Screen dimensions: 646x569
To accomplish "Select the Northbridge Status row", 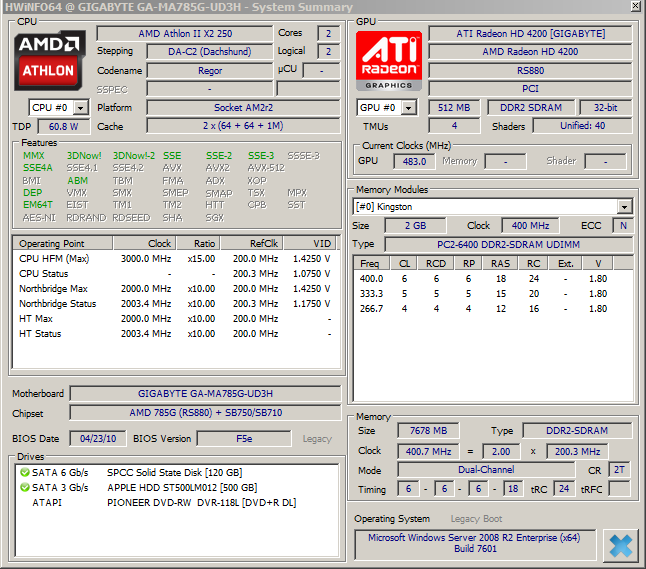I will (176, 304).
